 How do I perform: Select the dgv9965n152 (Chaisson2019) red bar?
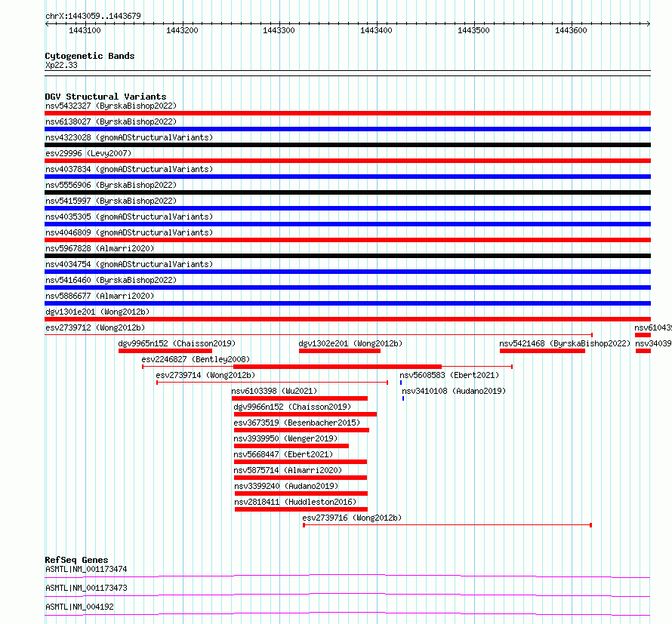point(165,351)
